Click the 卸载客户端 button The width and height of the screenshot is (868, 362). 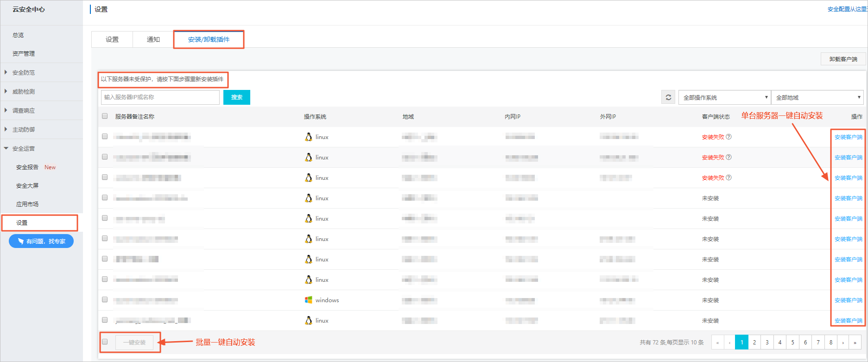843,59
